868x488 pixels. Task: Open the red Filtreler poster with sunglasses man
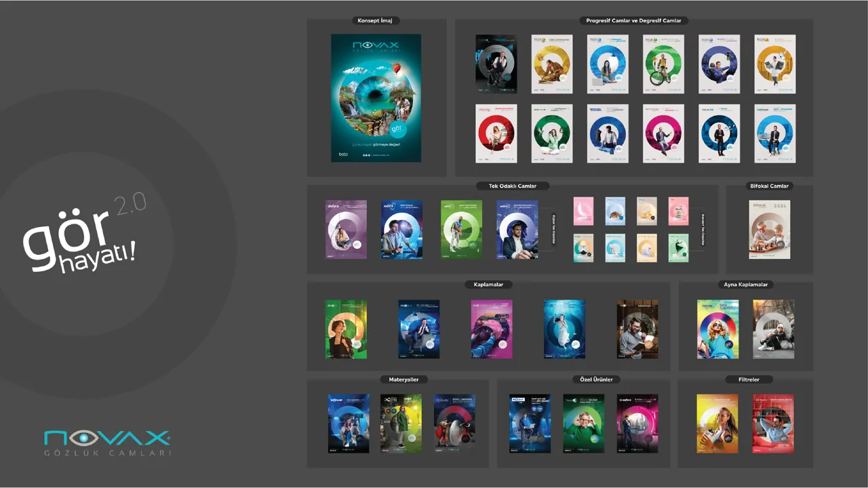pos(773,424)
